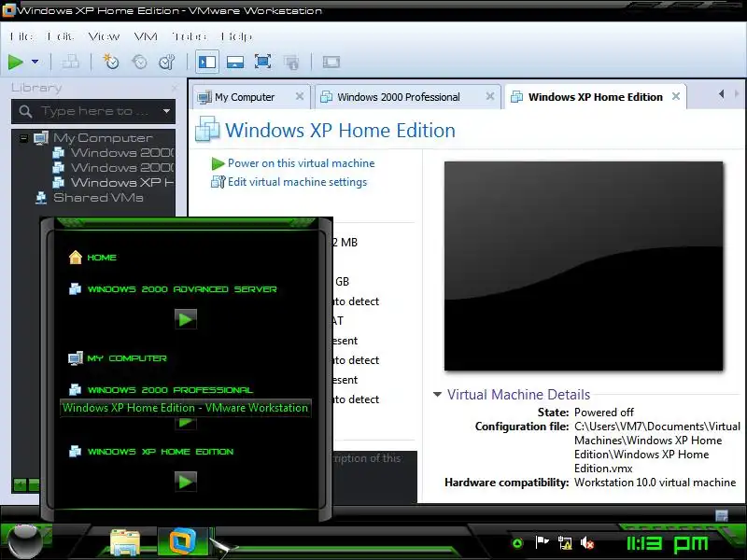Viewport: 747px width, 560px height.
Task: Open the snapshot manager toolbar icon
Action: click(167, 62)
